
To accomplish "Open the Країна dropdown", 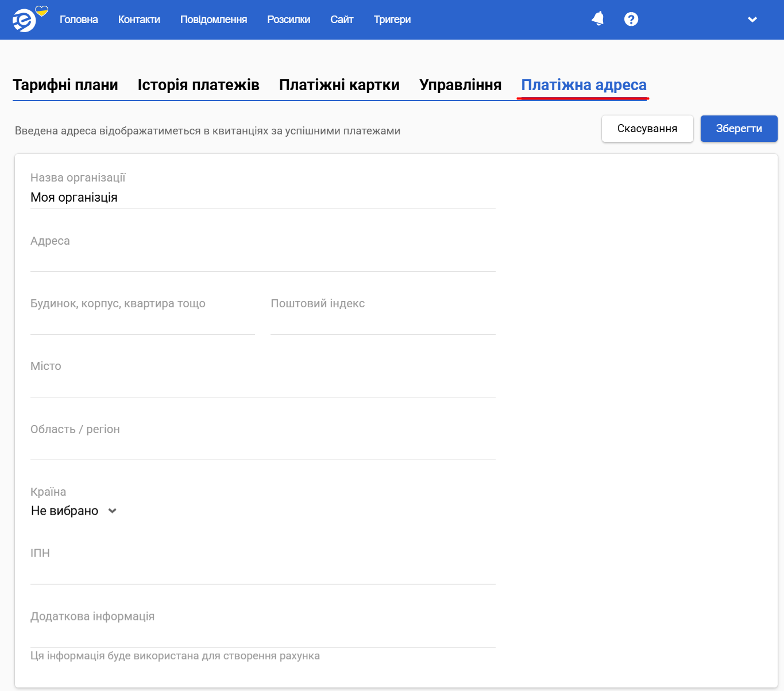I will 74,511.
